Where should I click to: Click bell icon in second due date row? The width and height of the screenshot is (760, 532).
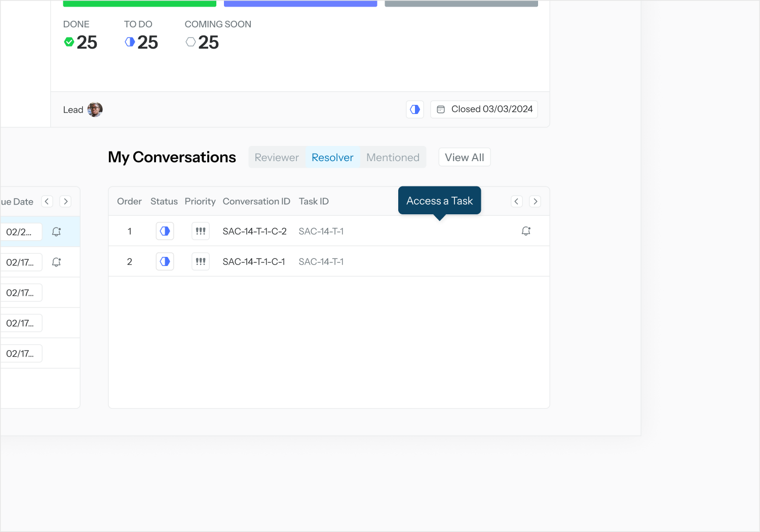pyautogui.click(x=56, y=262)
